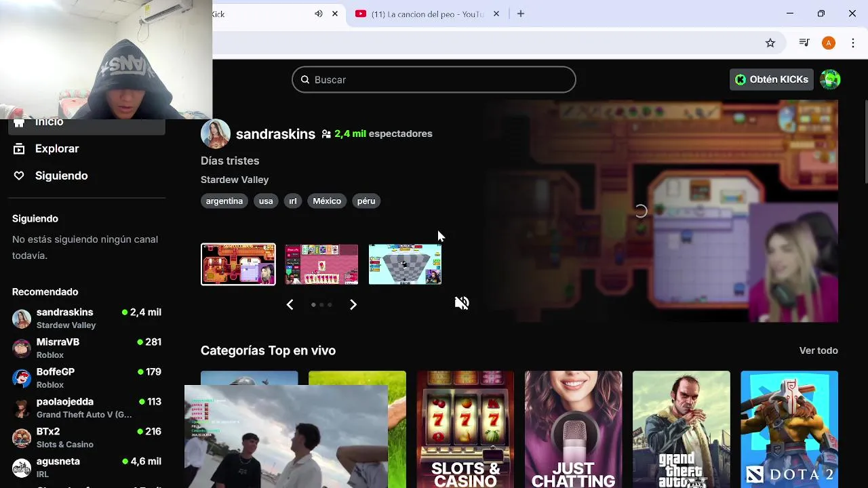Open Grand Theft Auto category card

(x=682, y=429)
